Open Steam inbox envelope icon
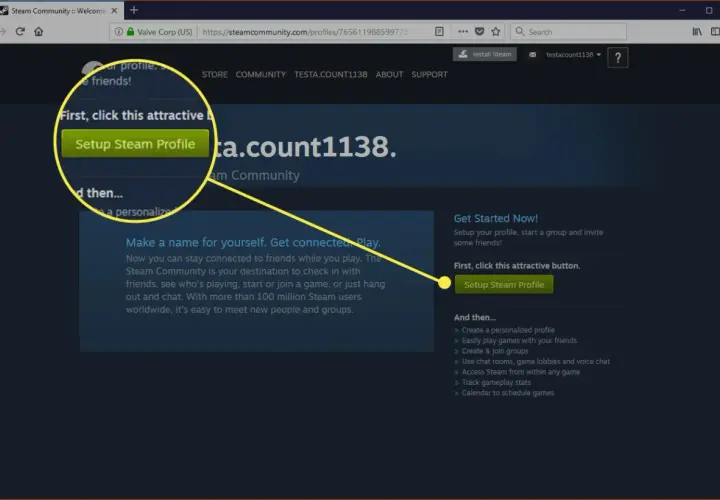 pos(532,55)
